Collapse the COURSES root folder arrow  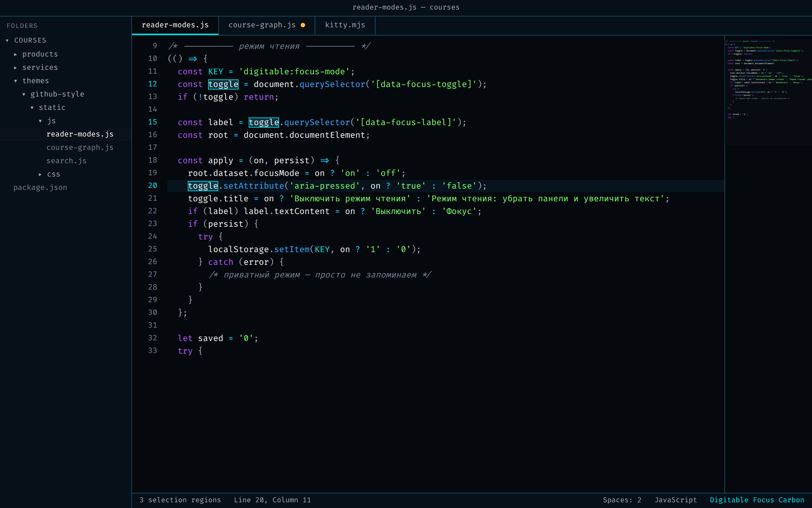pyautogui.click(x=7, y=41)
